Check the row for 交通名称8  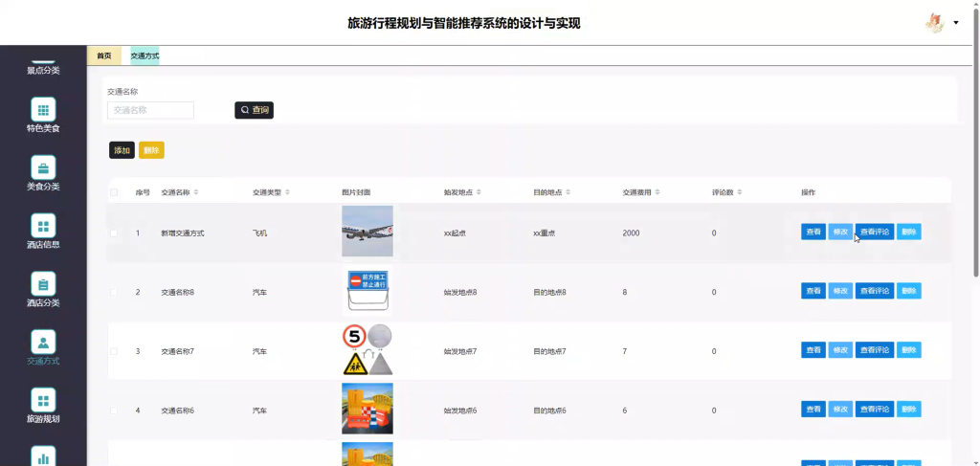tap(114, 292)
